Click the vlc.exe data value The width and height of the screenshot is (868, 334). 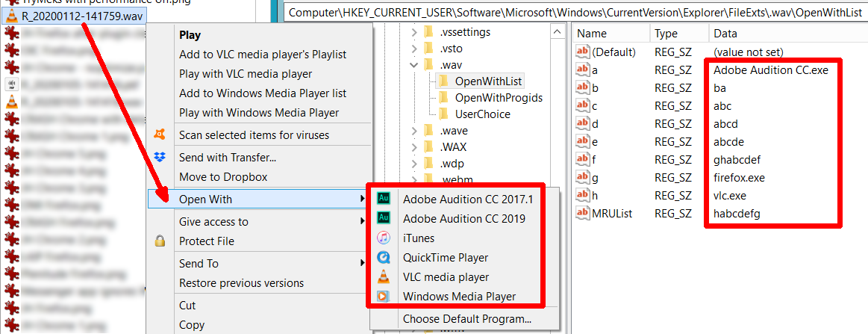tap(731, 195)
